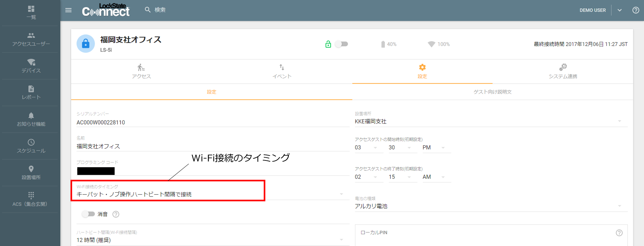
Task: Click the 名前 field 福岡支社オフィス
Action: click(213, 146)
